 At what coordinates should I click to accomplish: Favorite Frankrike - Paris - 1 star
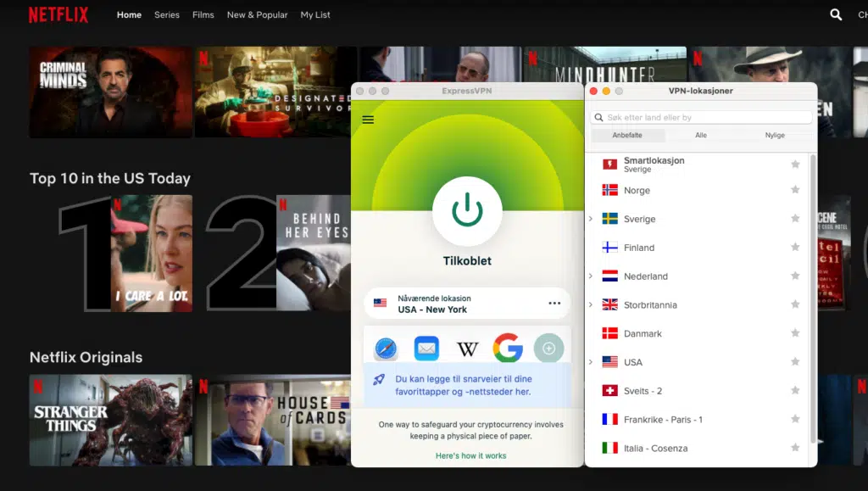(x=795, y=419)
